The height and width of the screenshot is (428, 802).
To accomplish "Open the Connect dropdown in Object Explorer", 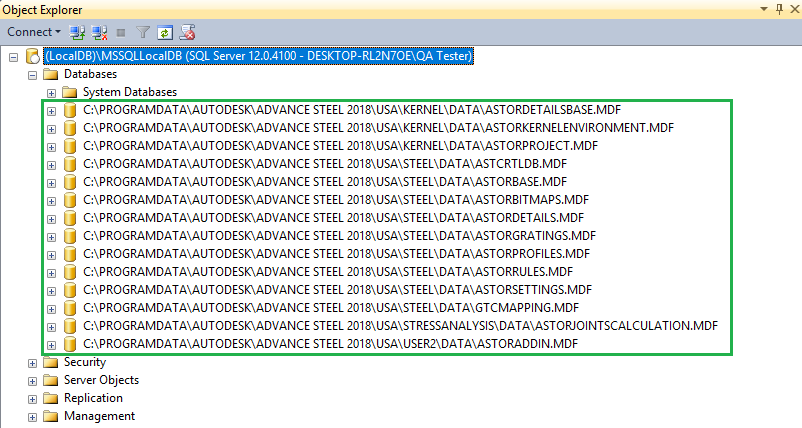I will pyautogui.click(x=34, y=32).
